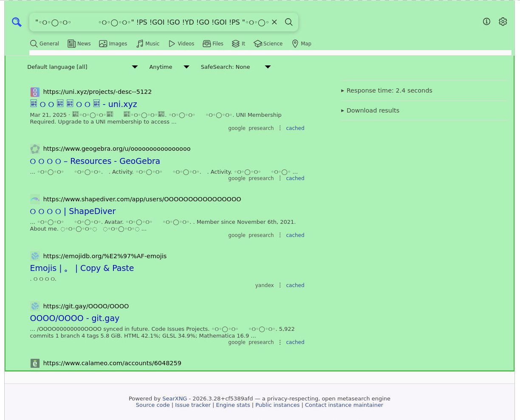This screenshot has width=520, height=420.
Task: Open the Anytime time range dropdown
Action: tap(169, 67)
